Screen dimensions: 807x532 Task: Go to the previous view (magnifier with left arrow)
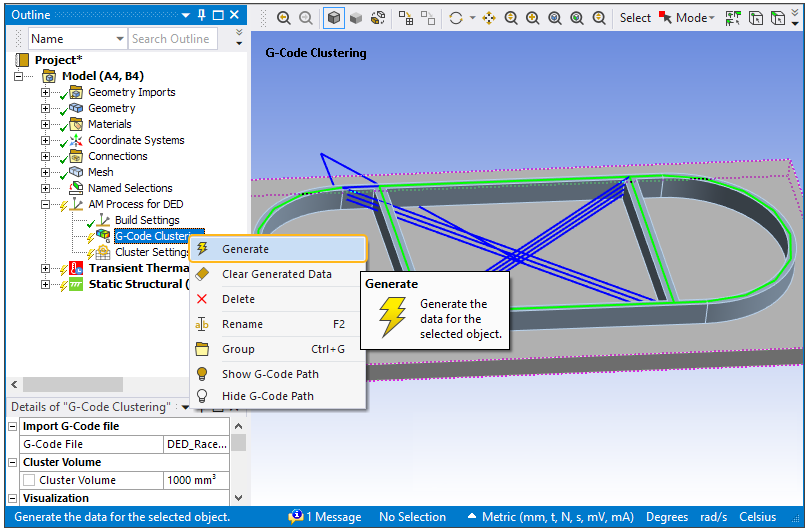click(283, 18)
